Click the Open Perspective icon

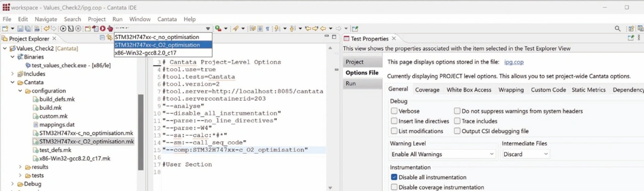pyautogui.click(x=631, y=29)
